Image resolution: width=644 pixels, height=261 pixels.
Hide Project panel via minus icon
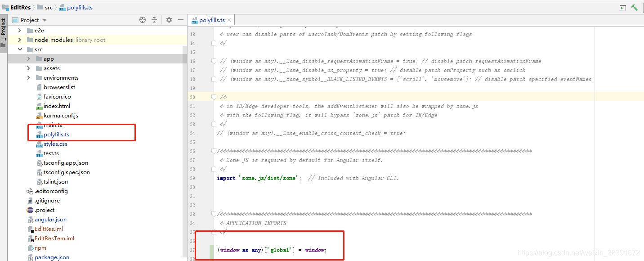(x=180, y=20)
